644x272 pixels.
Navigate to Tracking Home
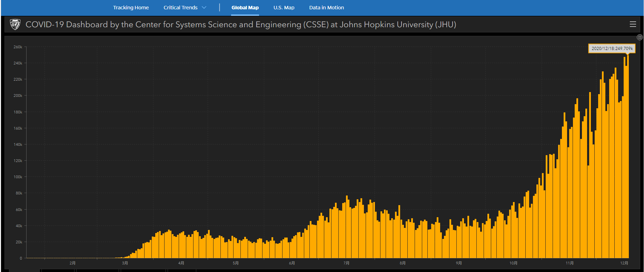coord(131,8)
